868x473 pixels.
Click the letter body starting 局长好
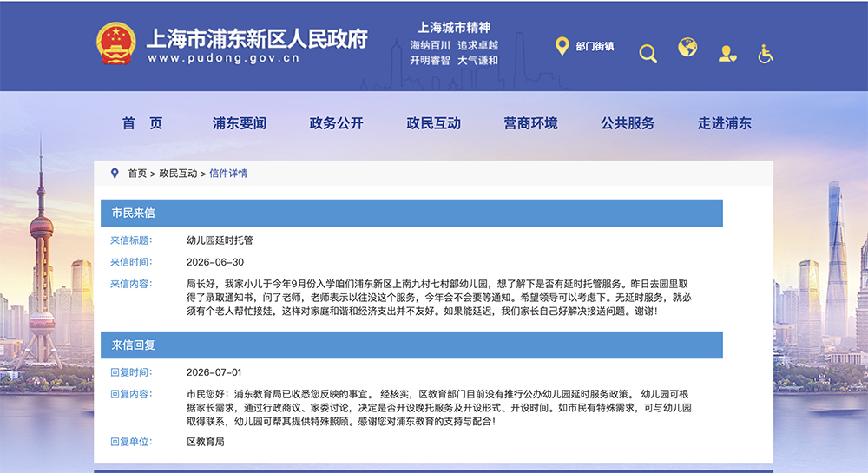click(x=439, y=298)
